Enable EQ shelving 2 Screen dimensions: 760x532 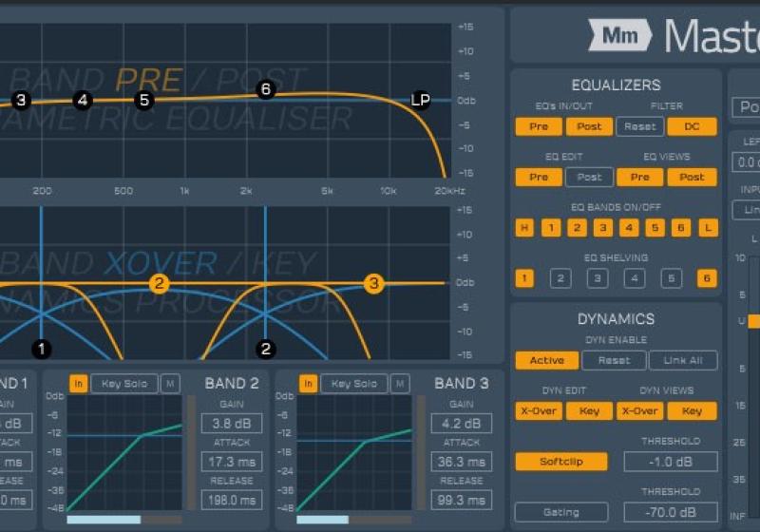[x=560, y=278]
